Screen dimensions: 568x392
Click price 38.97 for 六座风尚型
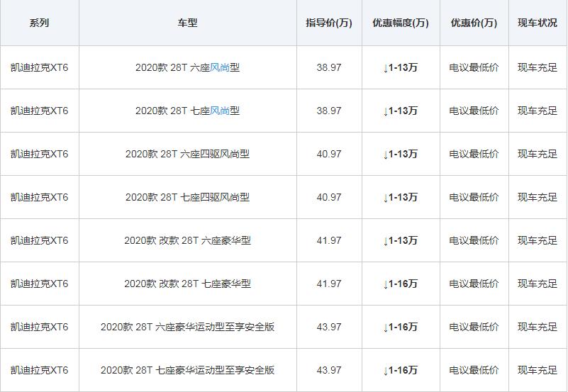329,67
